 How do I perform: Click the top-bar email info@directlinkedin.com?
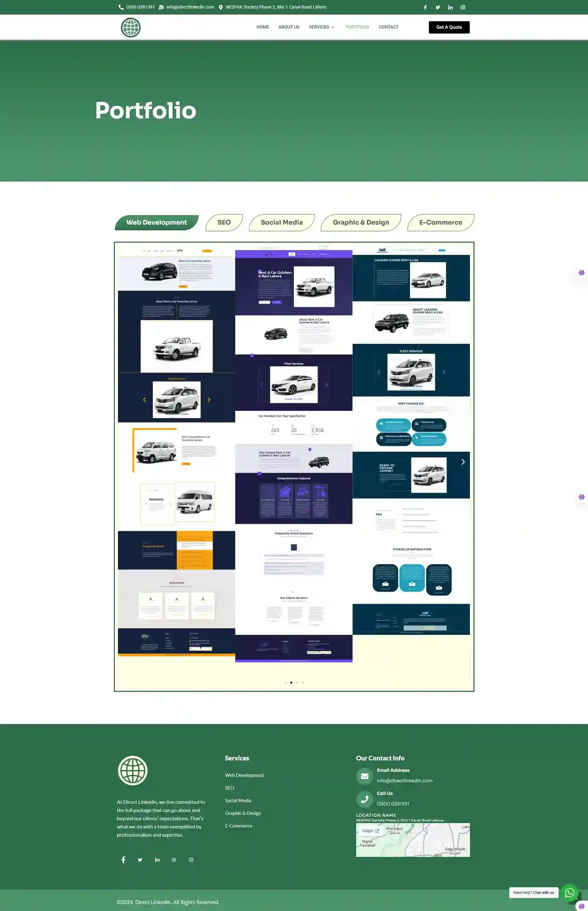[190, 7]
